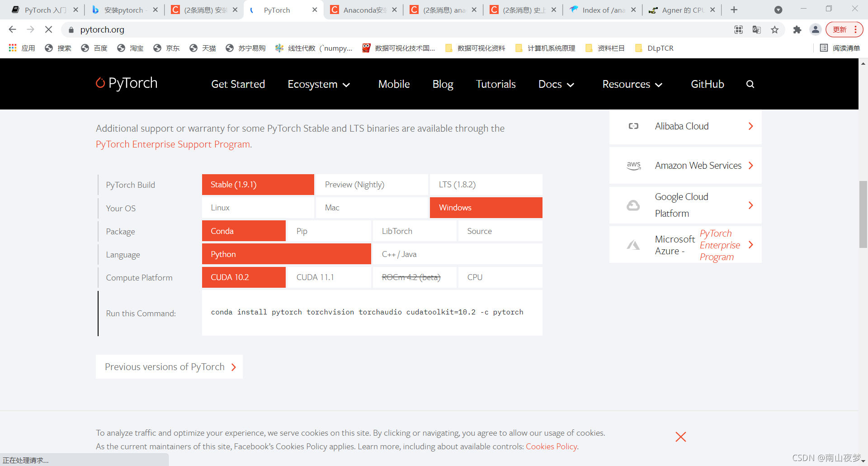The width and height of the screenshot is (868, 466).
Task: Expand Google Cloud Platform chevron
Action: pos(750,205)
